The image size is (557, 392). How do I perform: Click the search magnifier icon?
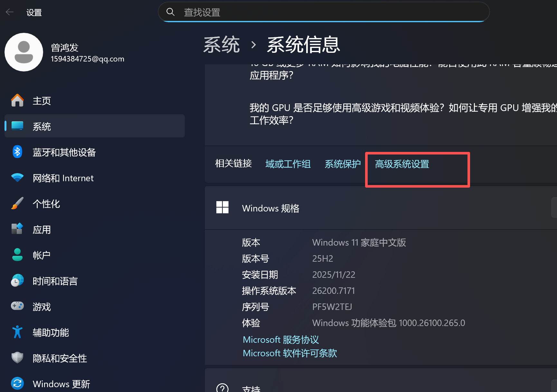click(x=170, y=12)
